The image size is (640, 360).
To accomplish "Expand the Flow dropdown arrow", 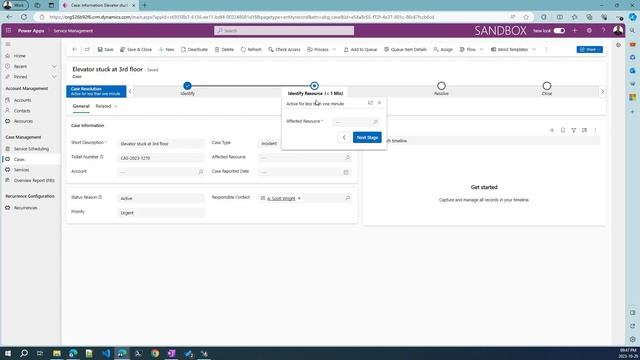I will [482, 49].
